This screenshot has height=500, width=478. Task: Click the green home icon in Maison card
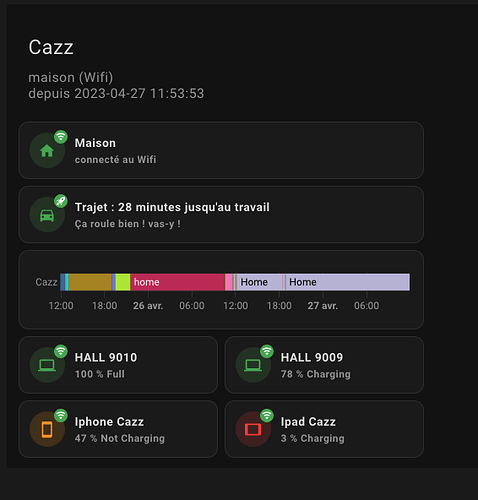(x=47, y=151)
